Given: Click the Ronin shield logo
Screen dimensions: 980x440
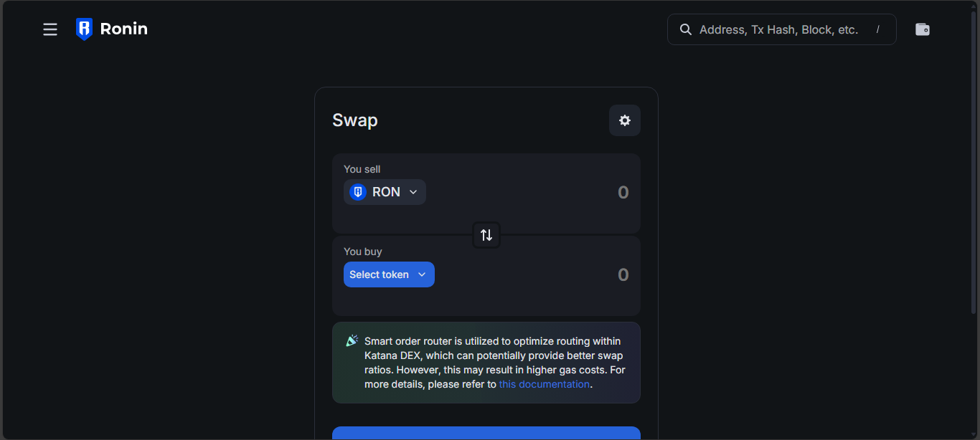Looking at the screenshot, I should tap(84, 29).
